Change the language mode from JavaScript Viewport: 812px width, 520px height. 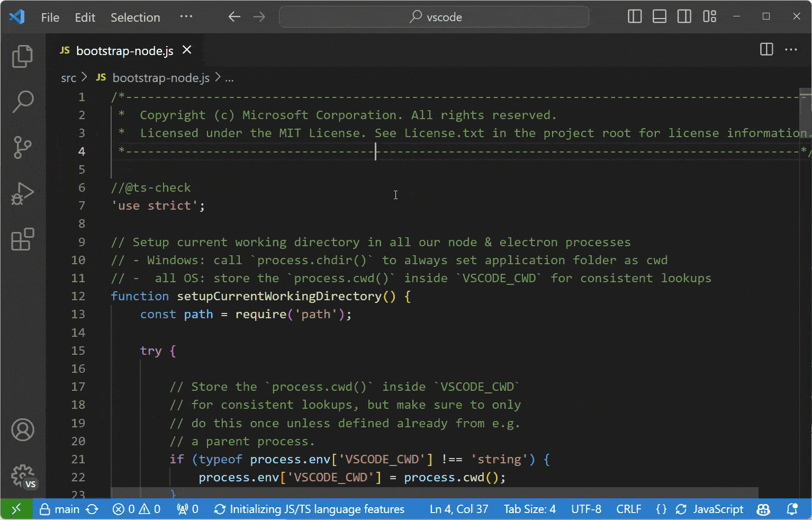click(x=718, y=509)
